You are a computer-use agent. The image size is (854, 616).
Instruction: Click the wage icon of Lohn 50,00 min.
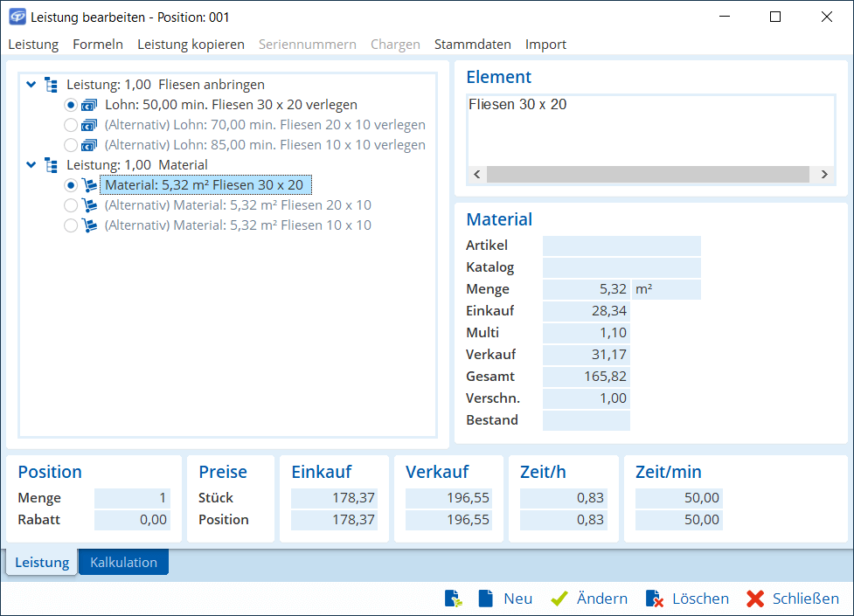89,105
